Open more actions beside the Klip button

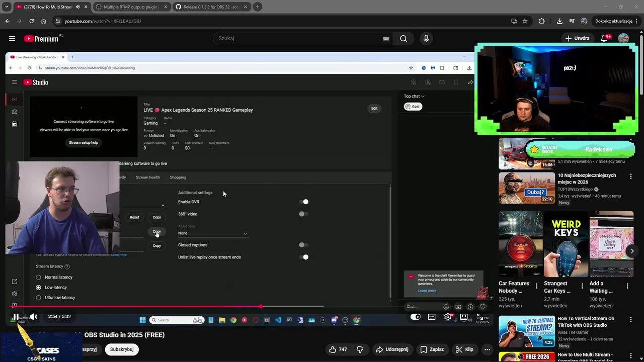487,349
